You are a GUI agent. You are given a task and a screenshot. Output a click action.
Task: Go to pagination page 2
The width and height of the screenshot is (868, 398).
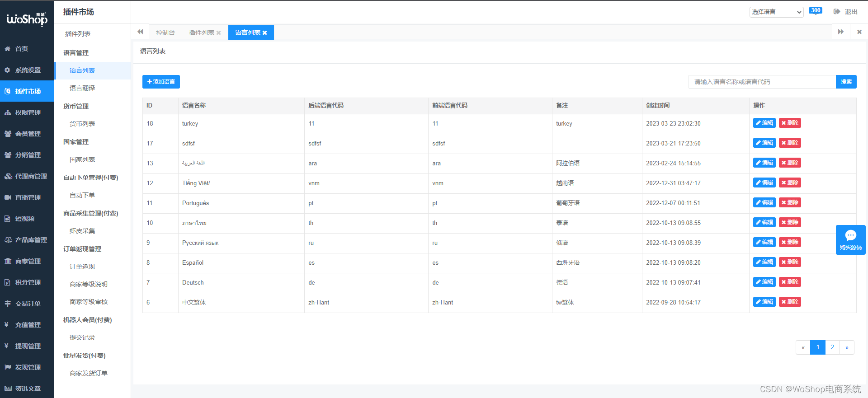coord(832,347)
